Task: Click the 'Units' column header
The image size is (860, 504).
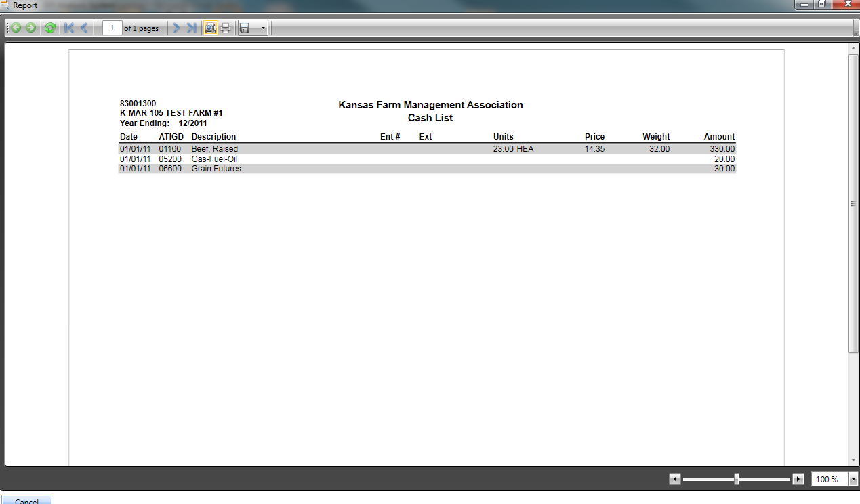Action: click(x=504, y=137)
